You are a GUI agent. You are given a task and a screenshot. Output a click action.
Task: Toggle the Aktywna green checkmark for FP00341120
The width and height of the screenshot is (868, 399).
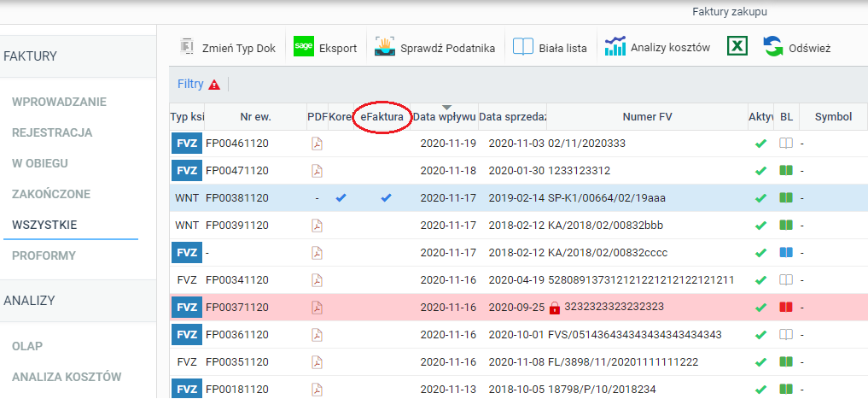(761, 280)
